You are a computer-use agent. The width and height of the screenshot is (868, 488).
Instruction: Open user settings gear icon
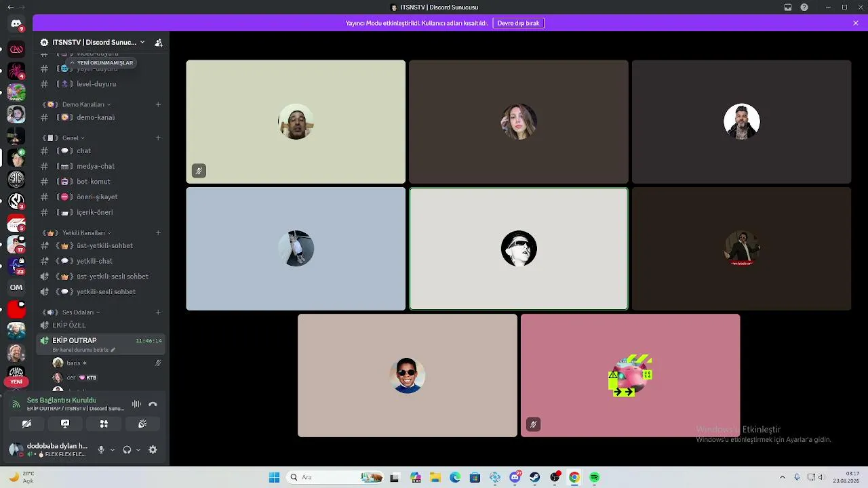153,449
